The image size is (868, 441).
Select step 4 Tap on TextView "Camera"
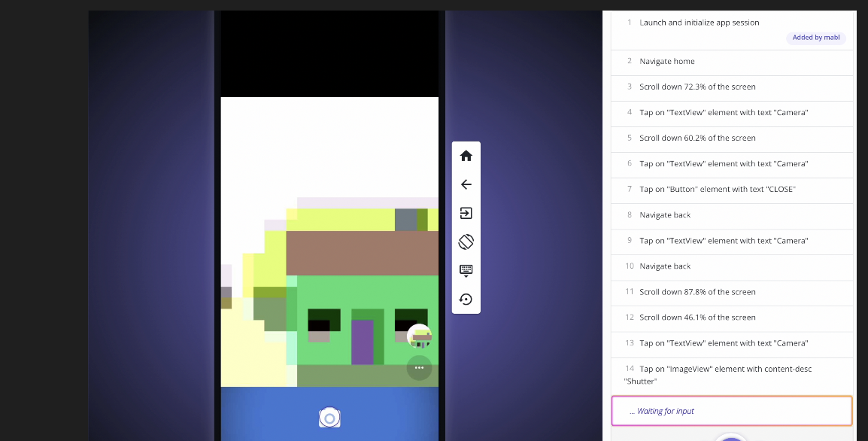coord(732,112)
